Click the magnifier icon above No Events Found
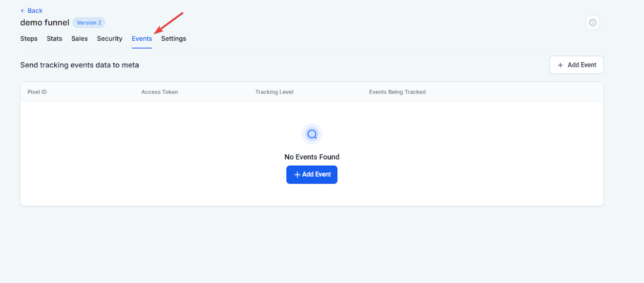The width and height of the screenshot is (644, 283). [312, 134]
